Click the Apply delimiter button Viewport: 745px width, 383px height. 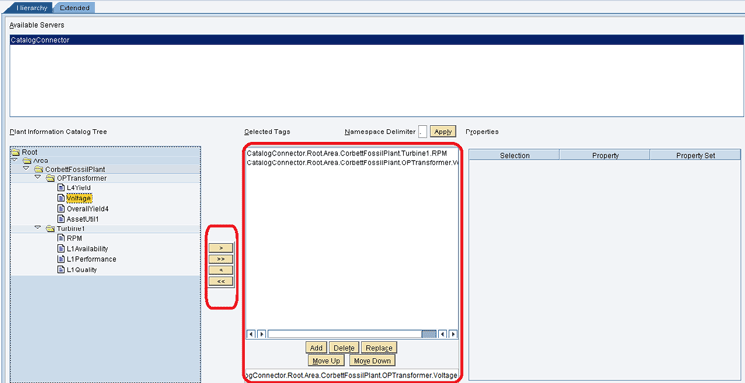pyautogui.click(x=443, y=132)
